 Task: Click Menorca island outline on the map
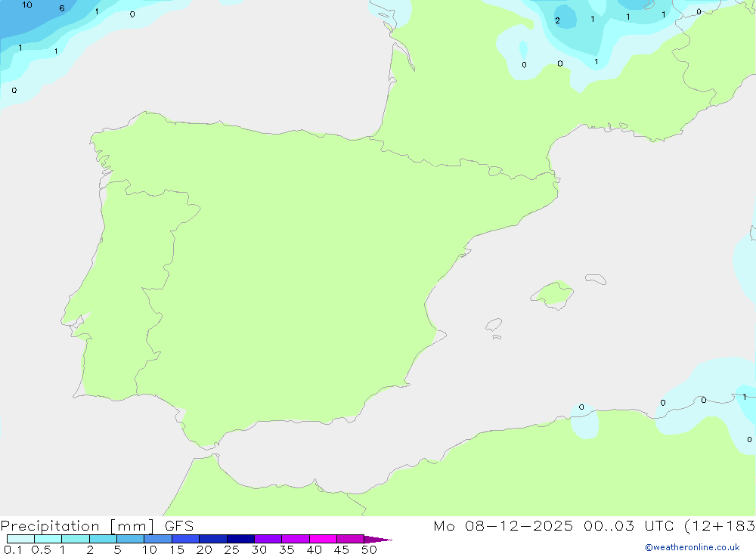[596, 279]
